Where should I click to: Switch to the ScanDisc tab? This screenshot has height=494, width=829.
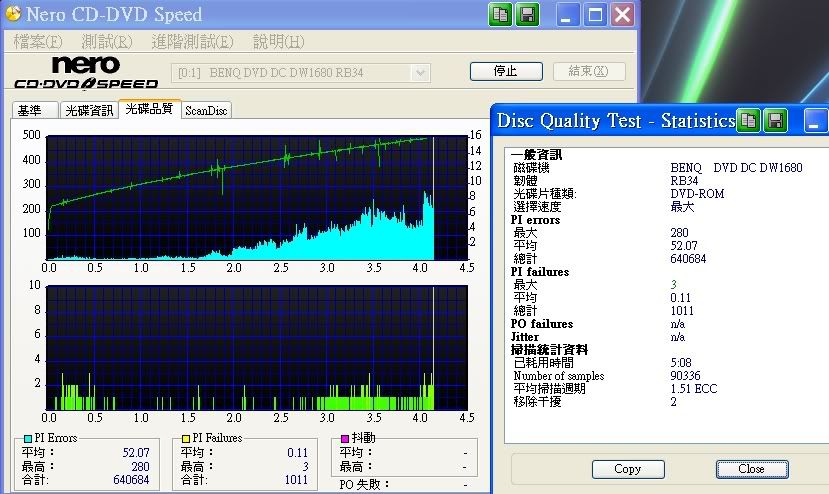[206, 110]
